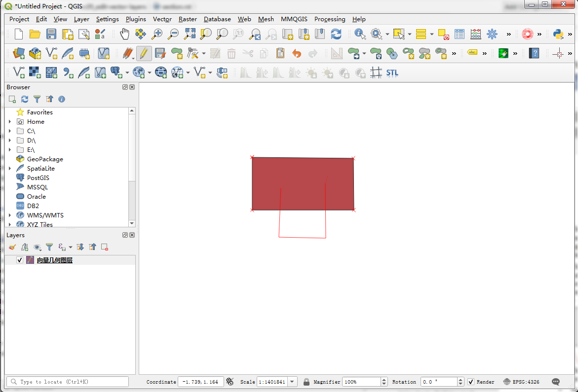Select the Pan Map hand tool
This screenshot has height=392, width=578.
click(124, 34)
